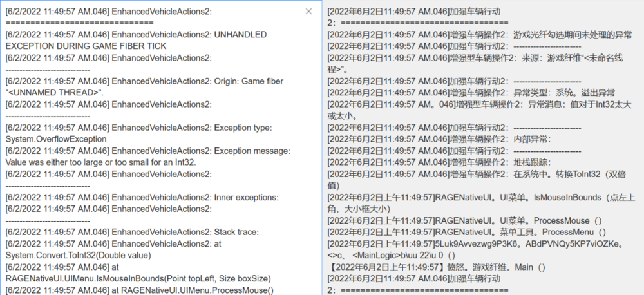Click System.Convert.ToInt32(Double value) in source text
The width and height of the screenshot is (644, 295).
[x=78, y=256]
